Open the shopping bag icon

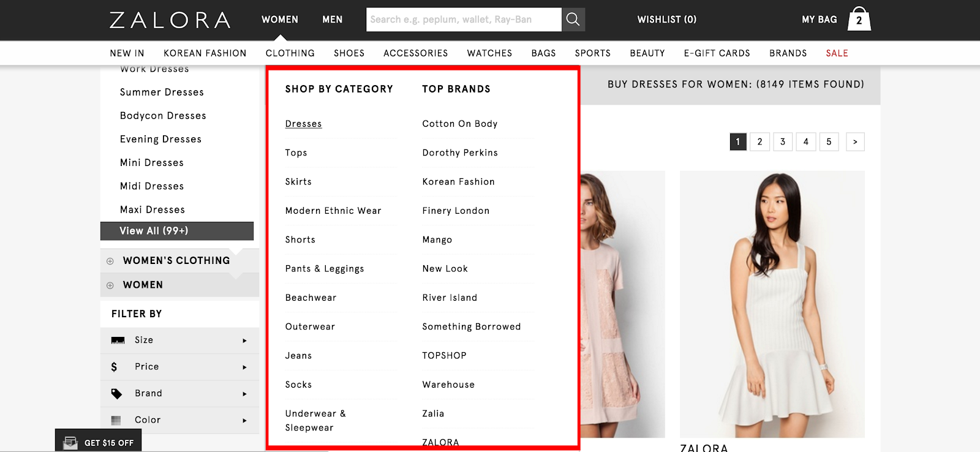coord(859,19)
